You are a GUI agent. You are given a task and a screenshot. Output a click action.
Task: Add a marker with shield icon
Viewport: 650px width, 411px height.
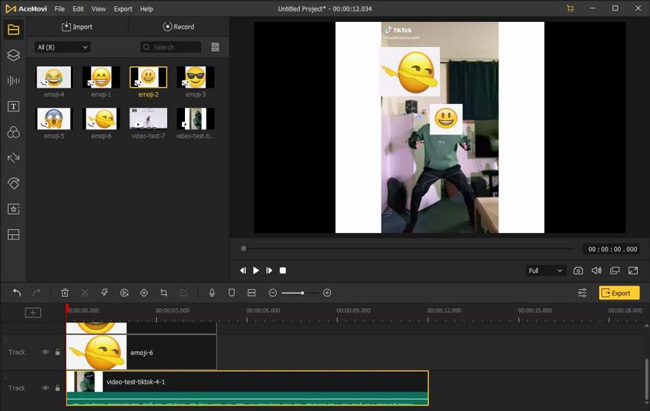click(232, 293)
